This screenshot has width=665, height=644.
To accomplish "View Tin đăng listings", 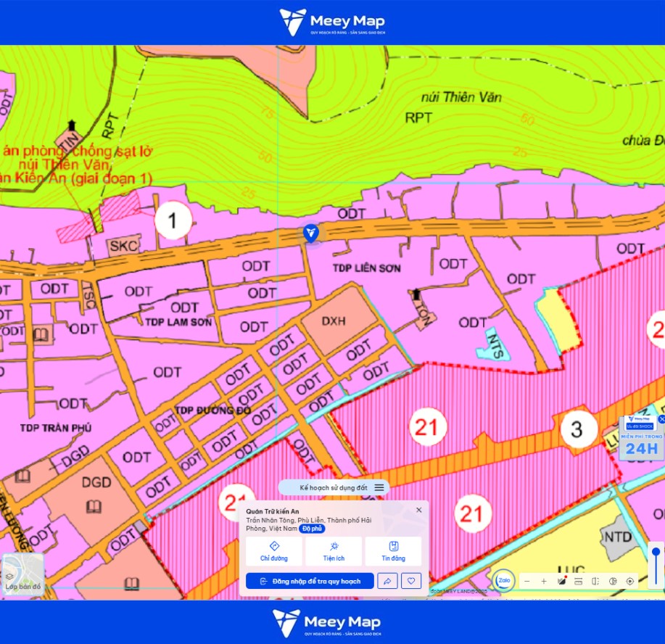I will tap(393, 551).
